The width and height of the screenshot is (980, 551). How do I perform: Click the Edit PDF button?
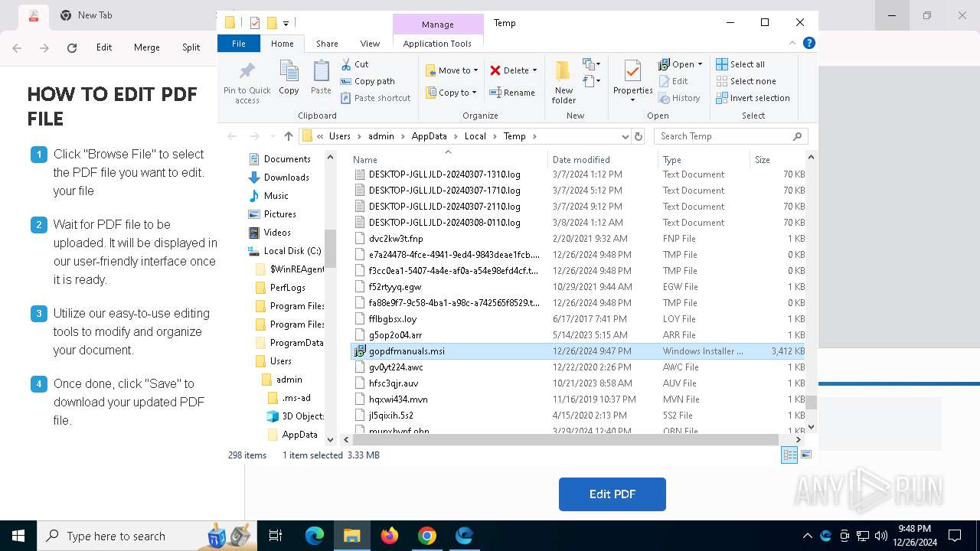pyautogui.click(x=612, y=494)
